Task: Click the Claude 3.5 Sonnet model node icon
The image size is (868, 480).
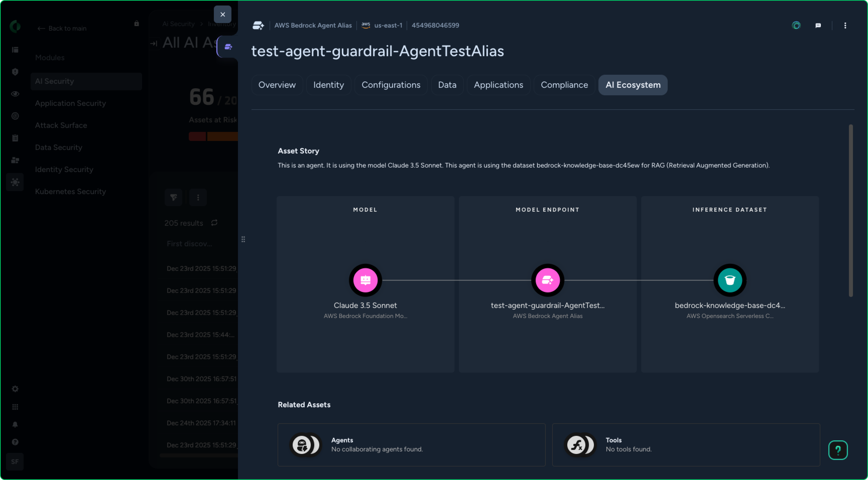Action: pos(365,280)
